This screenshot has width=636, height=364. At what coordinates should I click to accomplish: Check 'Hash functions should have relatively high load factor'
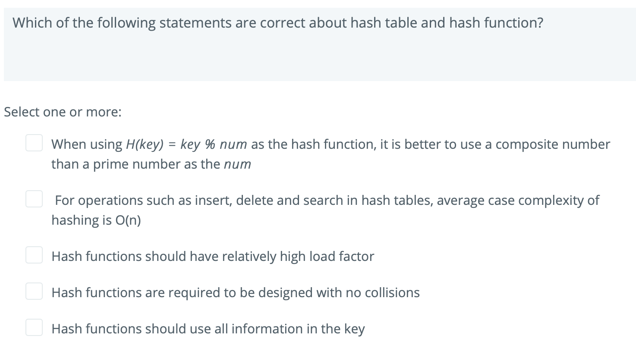click(x=34, y=255)
